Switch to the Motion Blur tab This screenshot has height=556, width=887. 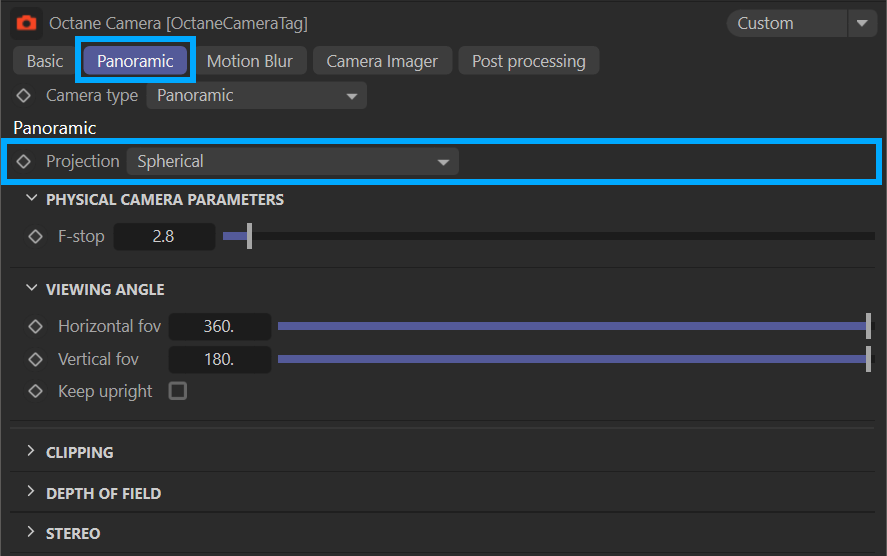pos(250,61)
